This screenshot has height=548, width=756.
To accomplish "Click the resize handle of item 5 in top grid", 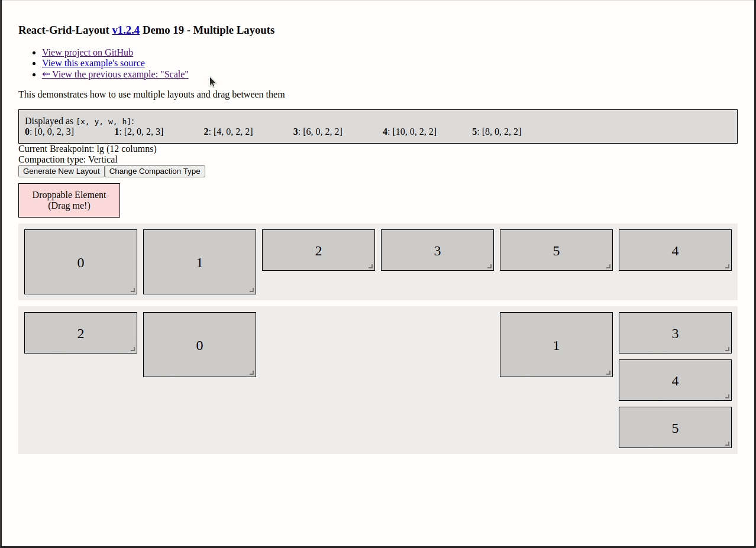I will point(608,266).
